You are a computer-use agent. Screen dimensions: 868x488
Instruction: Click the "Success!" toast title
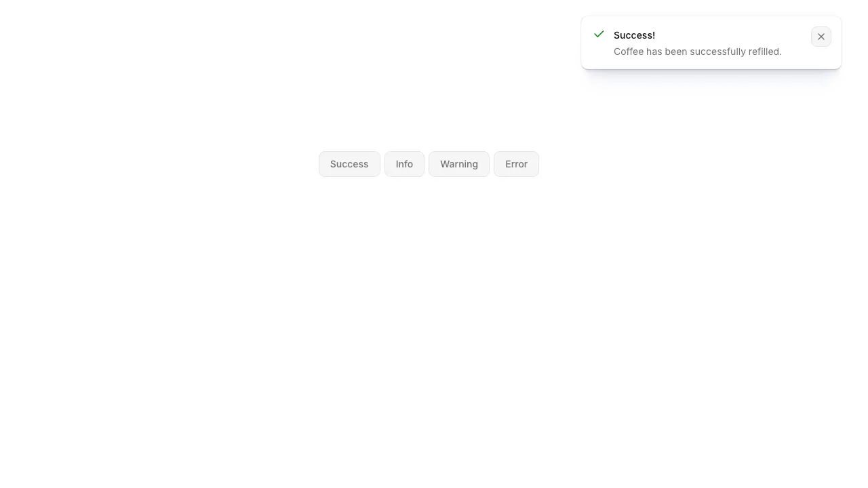pos(634,35)
